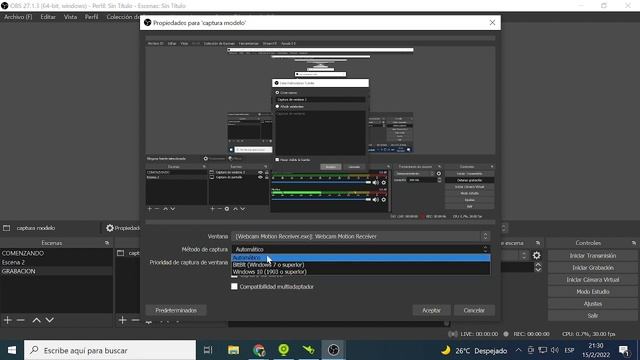Open the Ventana dropdown

360,236
